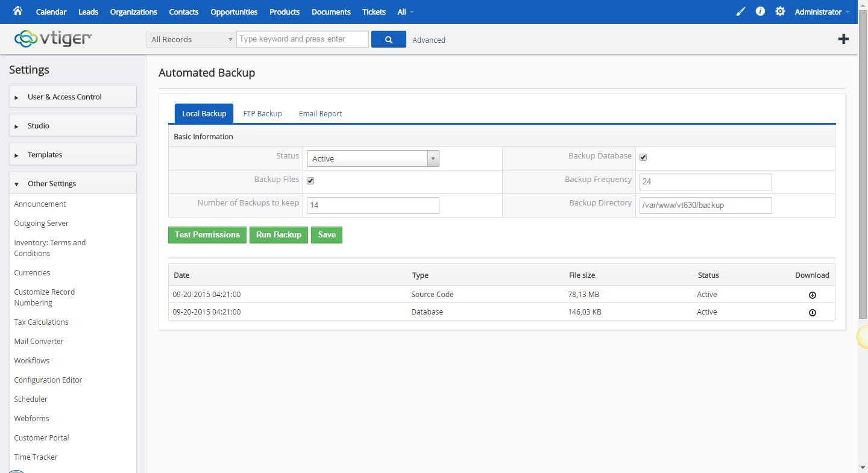The width and height of the screenshot is (868, 473).
Task: Click the 78,13 MB file size cell
Action: (x=583, y=295)
